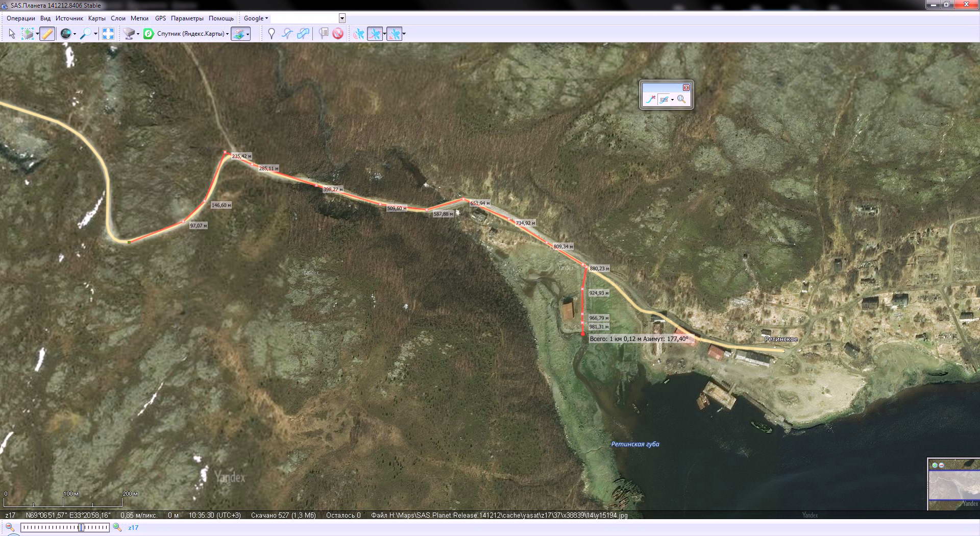This screenshot has height=536, width=980.
Task: Click the add placemark pin icon
Action: tap(272, 34)
